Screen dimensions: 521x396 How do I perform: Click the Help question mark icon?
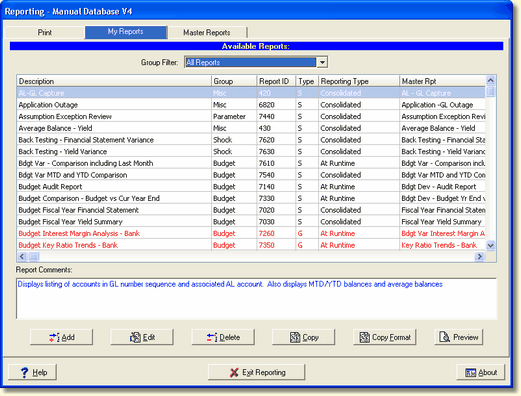tap(24, 372)
